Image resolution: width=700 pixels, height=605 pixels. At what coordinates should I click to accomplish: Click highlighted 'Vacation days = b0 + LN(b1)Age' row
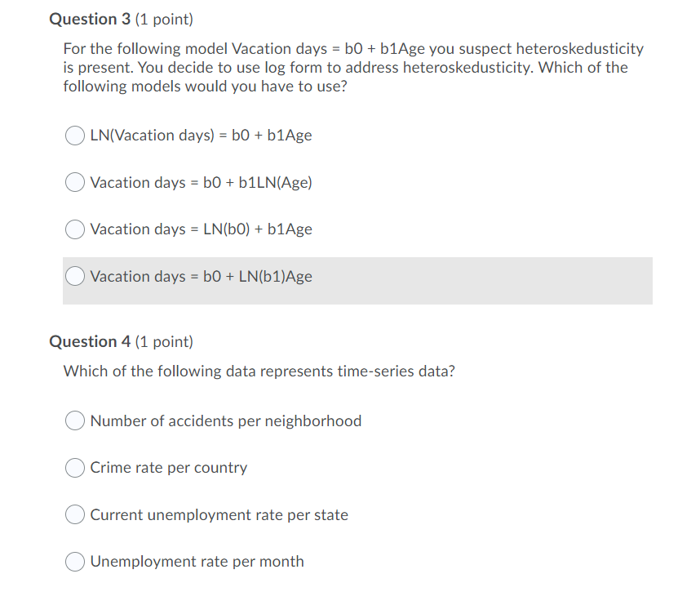(x=357, y=281)
